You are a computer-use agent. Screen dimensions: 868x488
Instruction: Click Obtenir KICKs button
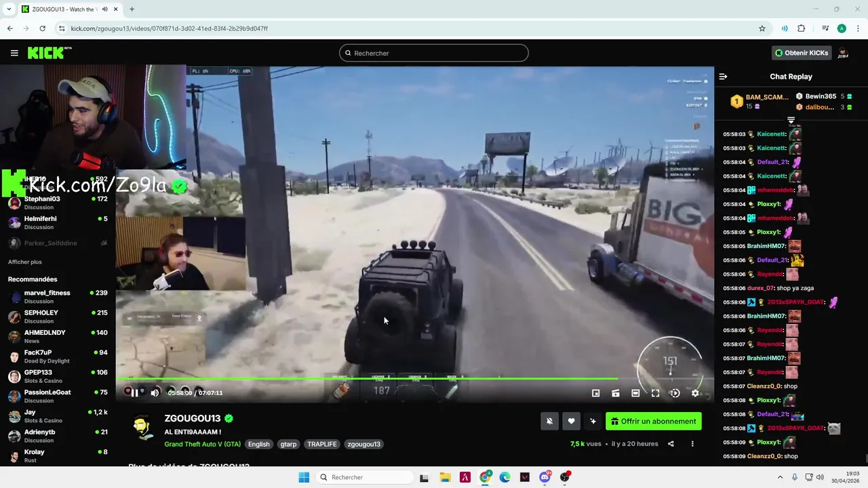click(802, 53)
